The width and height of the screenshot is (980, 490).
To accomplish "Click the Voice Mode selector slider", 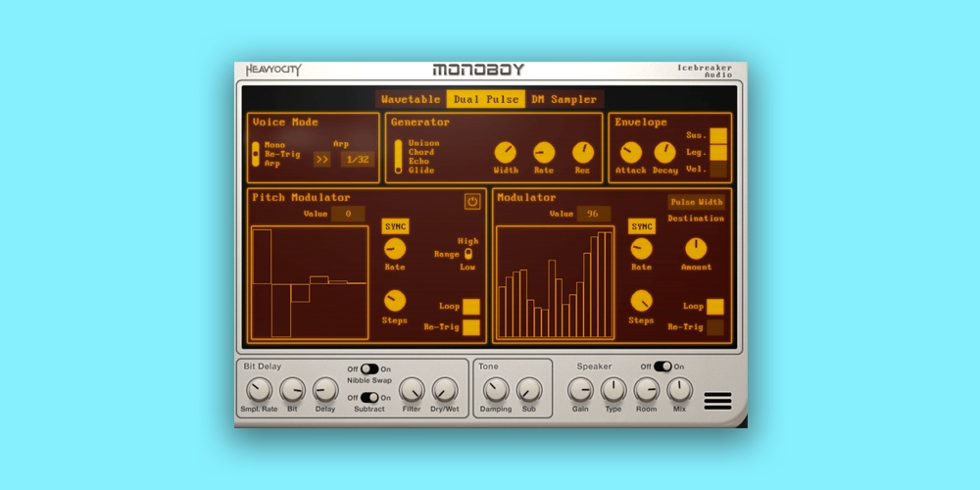I will [x=256, y=154].
